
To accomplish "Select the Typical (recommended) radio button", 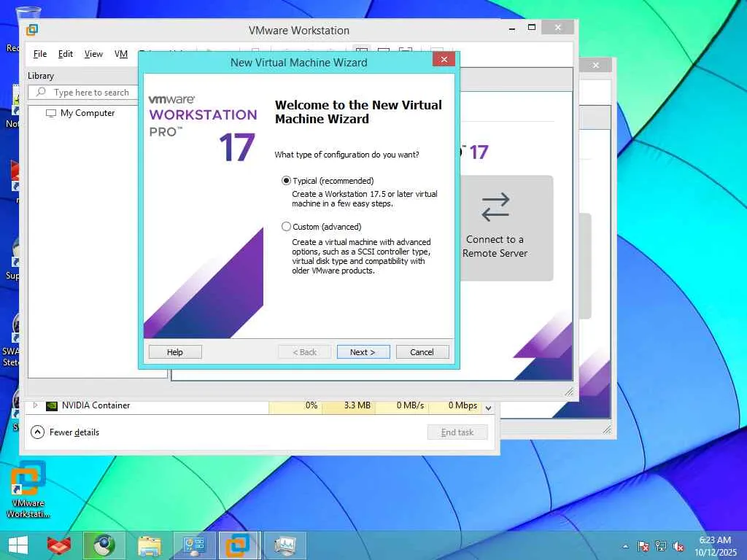I will (x=286, y=181).
